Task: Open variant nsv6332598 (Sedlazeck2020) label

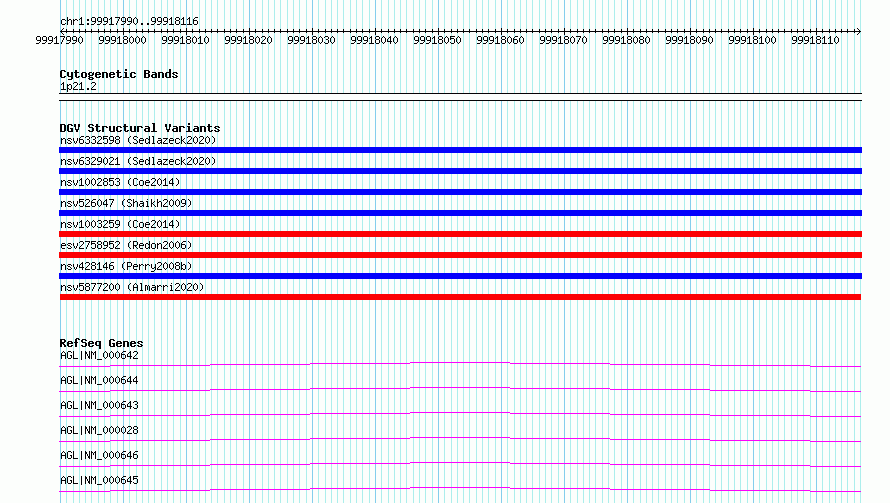Action: tap(138, 140)
